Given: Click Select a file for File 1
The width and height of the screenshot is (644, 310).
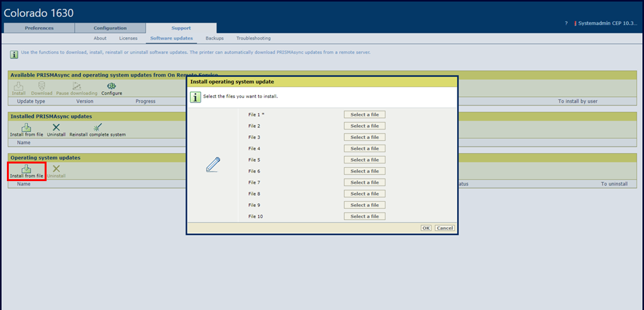Looking at the screenshot, I should [x=365, y=114].
